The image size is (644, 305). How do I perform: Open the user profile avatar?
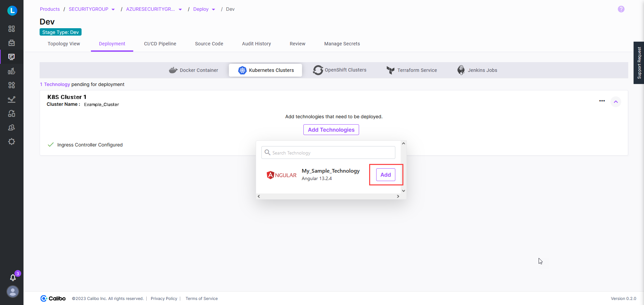coord(12,292)
